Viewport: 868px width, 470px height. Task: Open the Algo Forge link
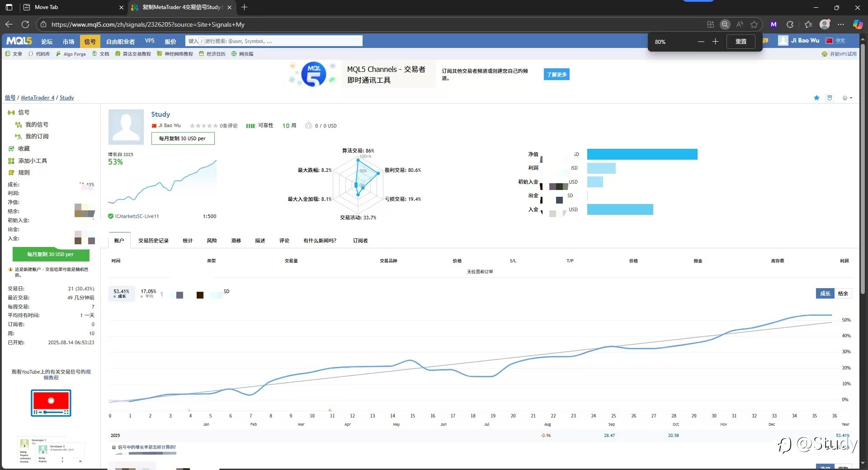71,54
